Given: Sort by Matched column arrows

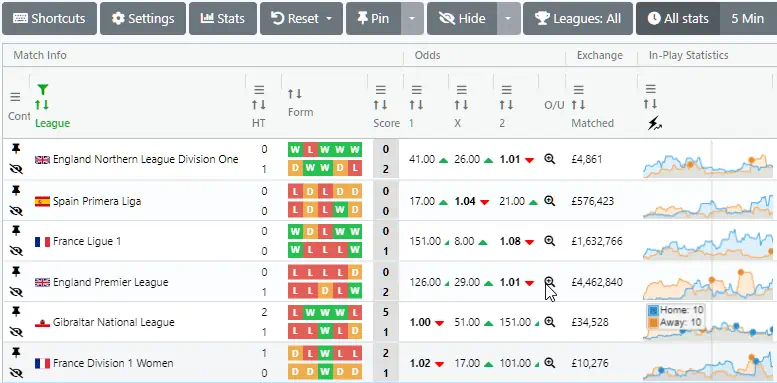Looking at the screenshot, I should [x=578, y=105].
